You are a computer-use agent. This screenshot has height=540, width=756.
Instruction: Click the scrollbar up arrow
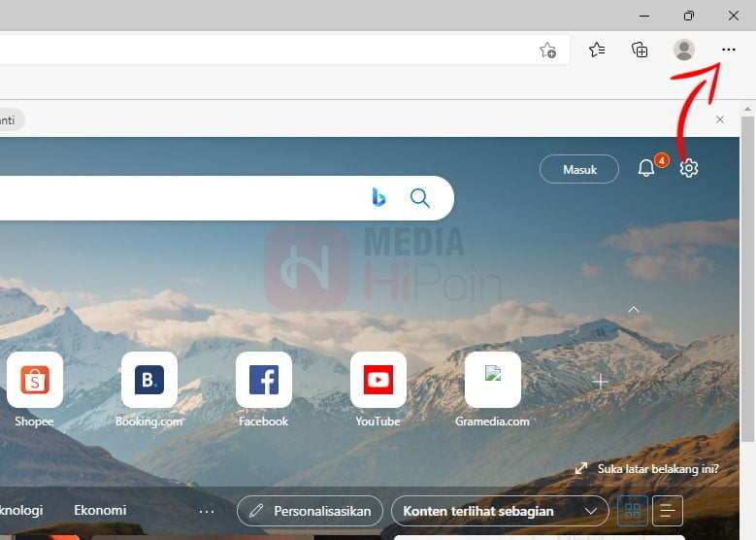[x=748, y=109]
